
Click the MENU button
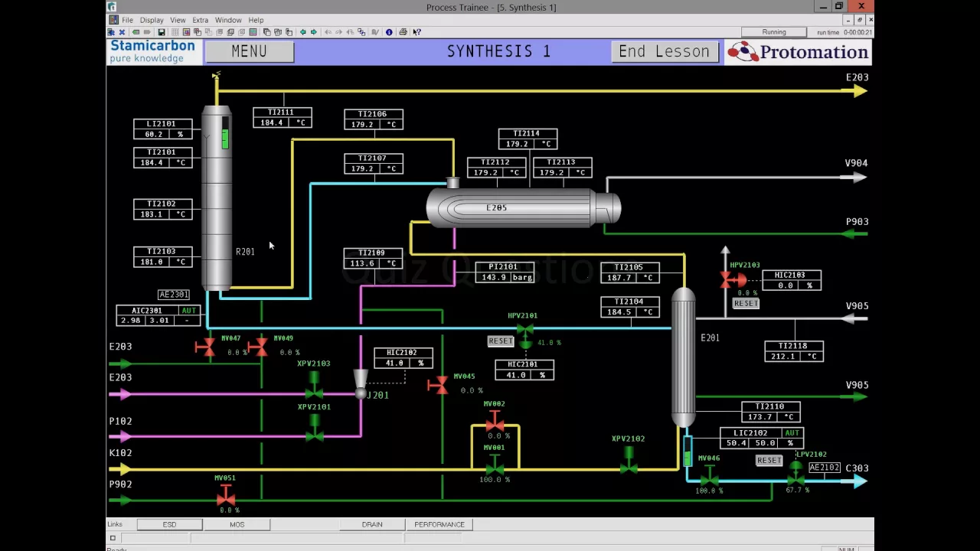click(250, 51)
